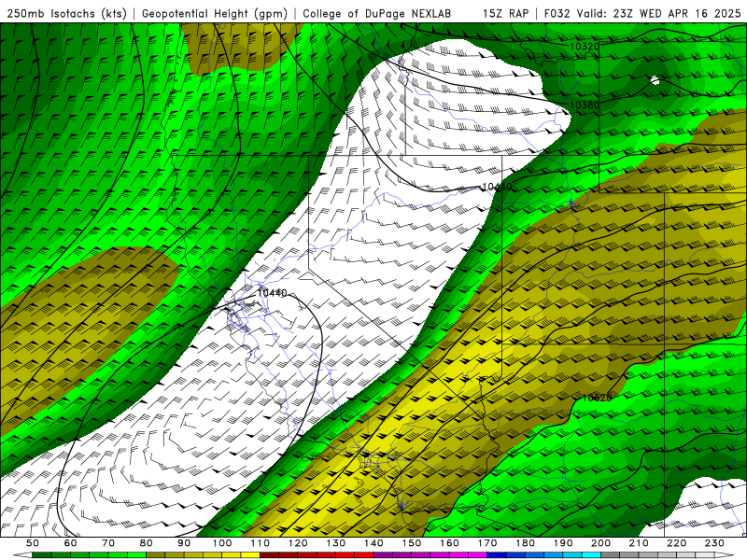Select the 'College of DuPage NEXLAB' label
Viewport: 747px width, 560px height.
[x=376, y=13]
